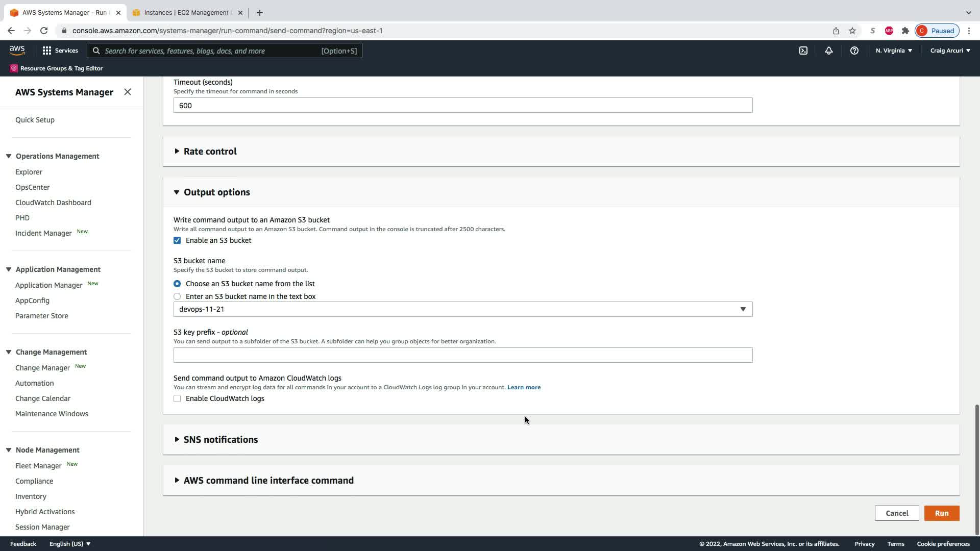Click the orange Run button
Viewport: 980px width, 551px height.
coord(941,513)
